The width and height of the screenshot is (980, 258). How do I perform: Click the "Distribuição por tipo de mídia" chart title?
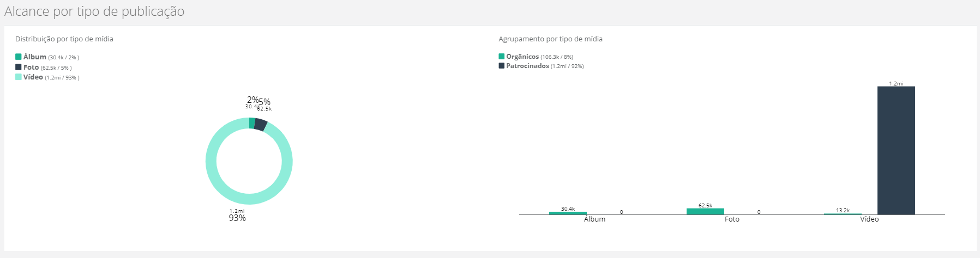[x=64, y=39]
